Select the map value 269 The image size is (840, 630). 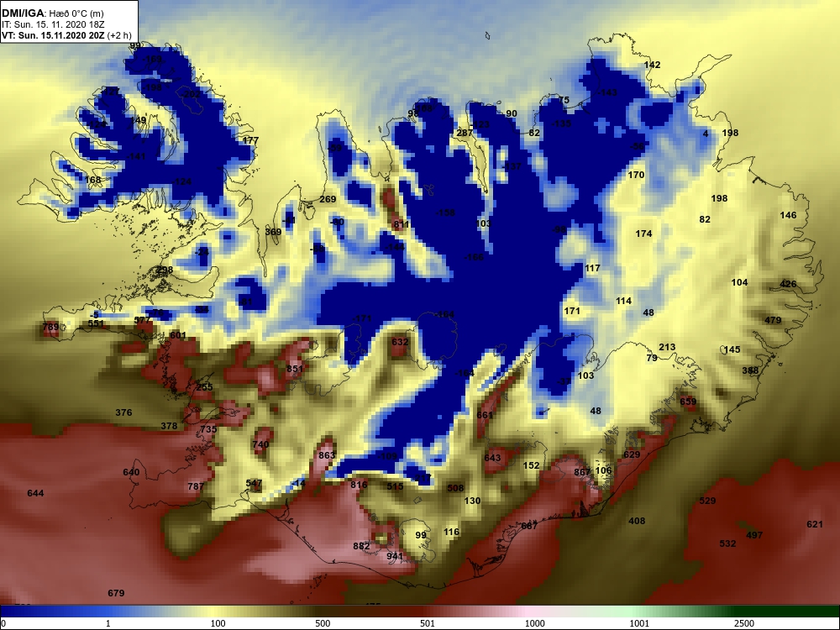point(328,199)
